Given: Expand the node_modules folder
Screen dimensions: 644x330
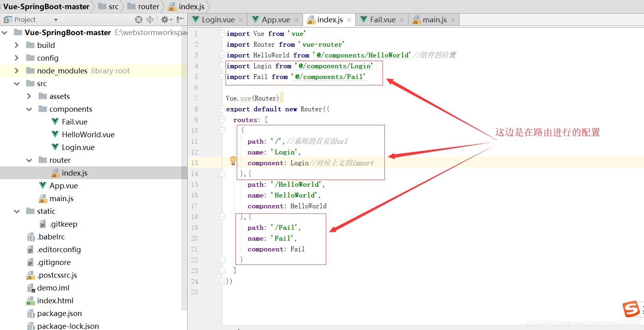Looking at the screenshot, I should (x=17, y=71).
